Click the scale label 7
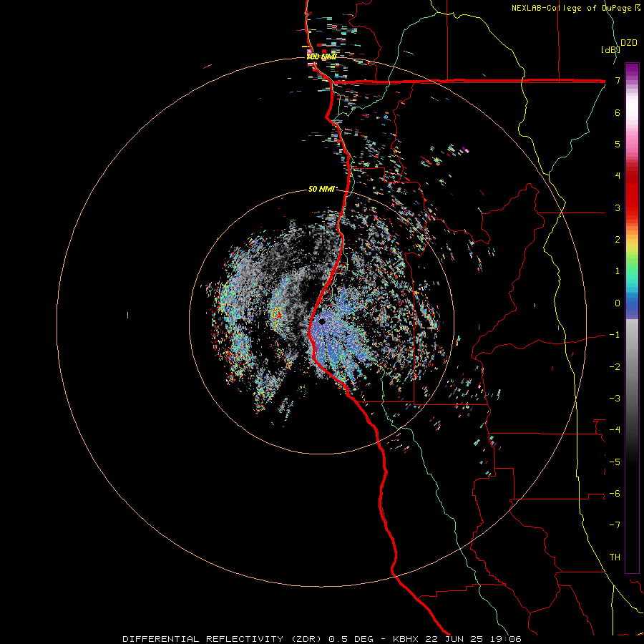Image resolution: width=644 pixels, height=644 pixels. click(618, 80)
